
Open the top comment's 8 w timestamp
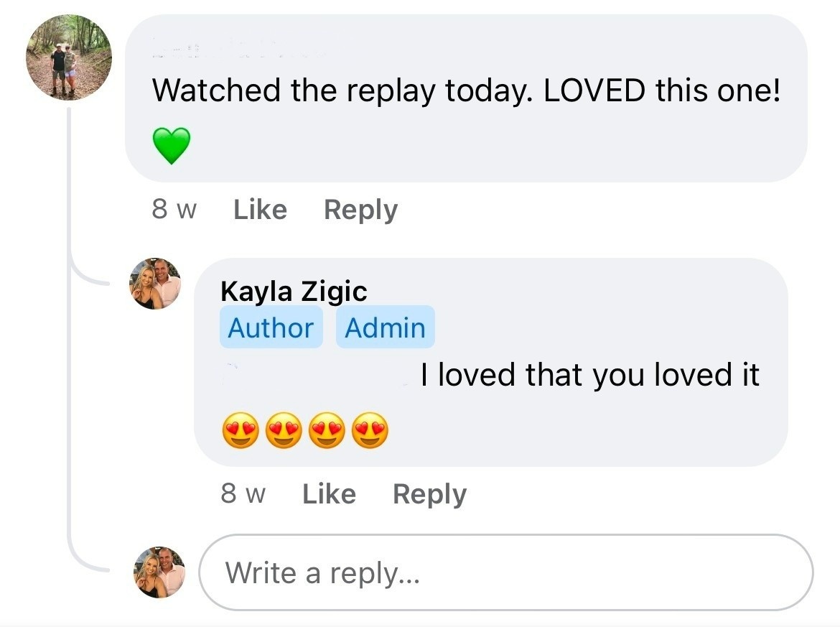(174, 210)
